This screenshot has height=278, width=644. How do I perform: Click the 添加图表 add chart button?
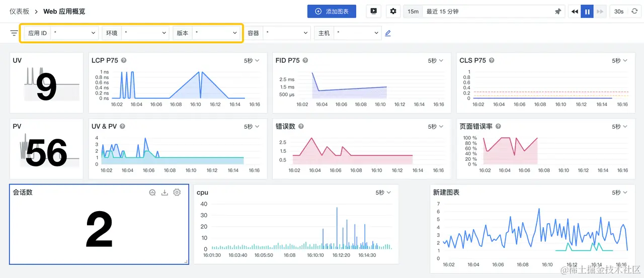[x=332, y=11]
